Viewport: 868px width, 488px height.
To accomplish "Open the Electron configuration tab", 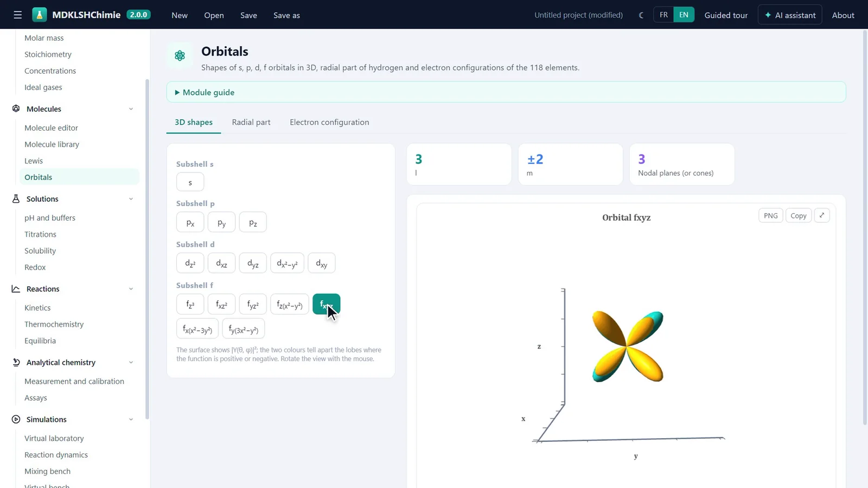I will (x=329, y=122).
